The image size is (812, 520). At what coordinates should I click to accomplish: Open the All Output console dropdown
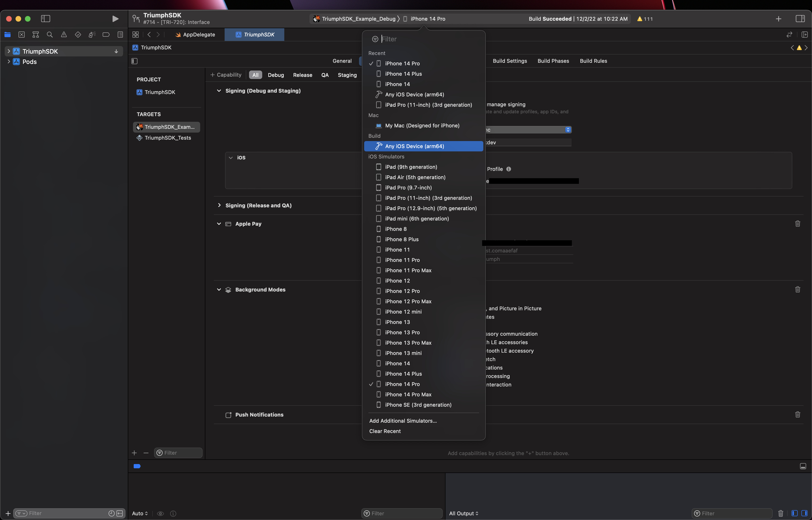tap(464, 514)
